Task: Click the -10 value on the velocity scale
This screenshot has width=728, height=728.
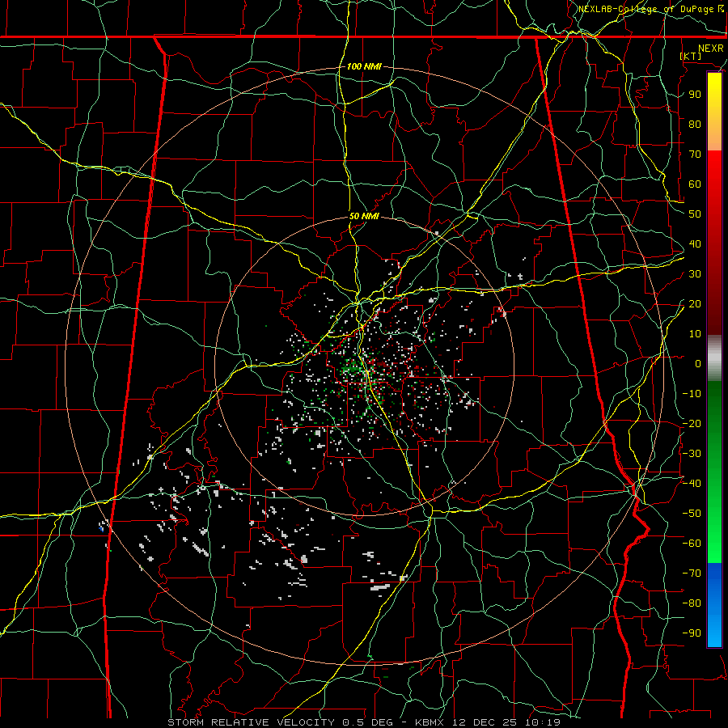Action: point(692,394)
